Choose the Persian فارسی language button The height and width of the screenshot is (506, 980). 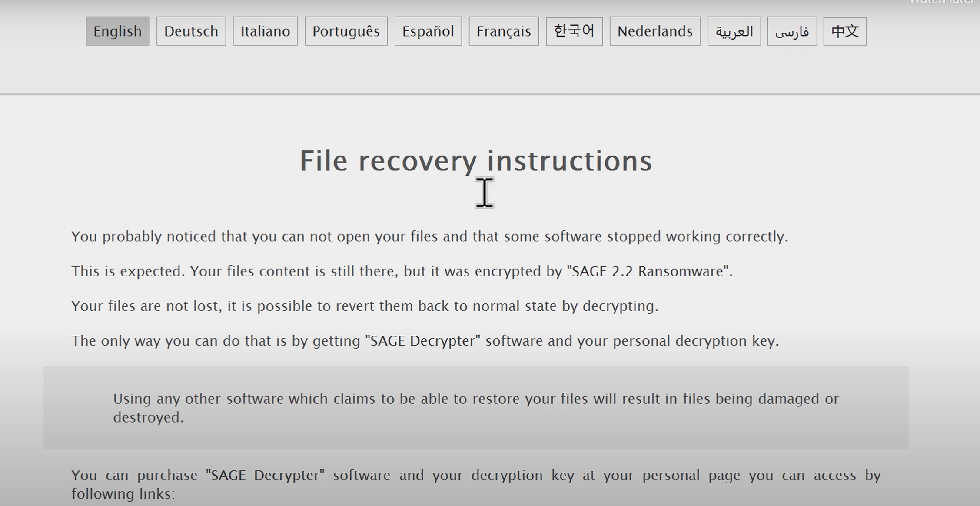coord(792,31)
